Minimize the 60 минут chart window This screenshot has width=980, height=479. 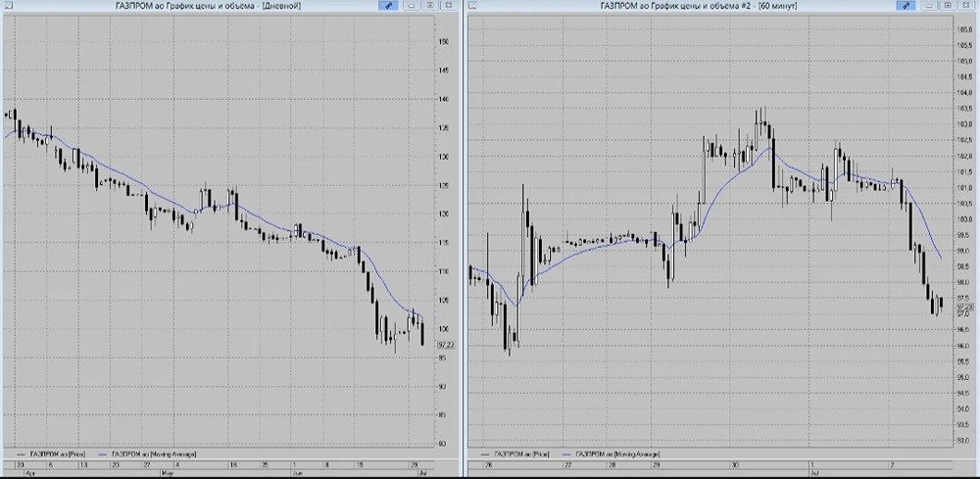pyautogui.click(x=929, y=5)
